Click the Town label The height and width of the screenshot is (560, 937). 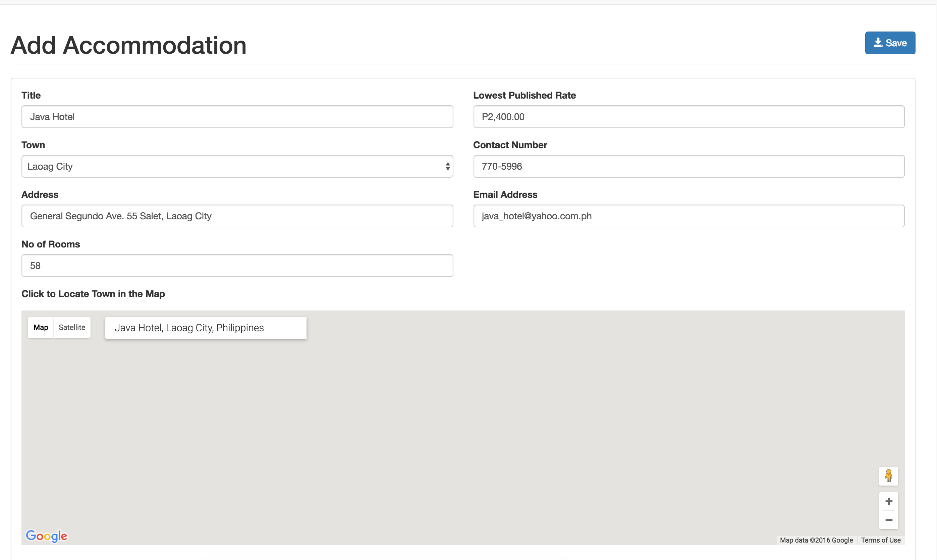coord(33,145)
